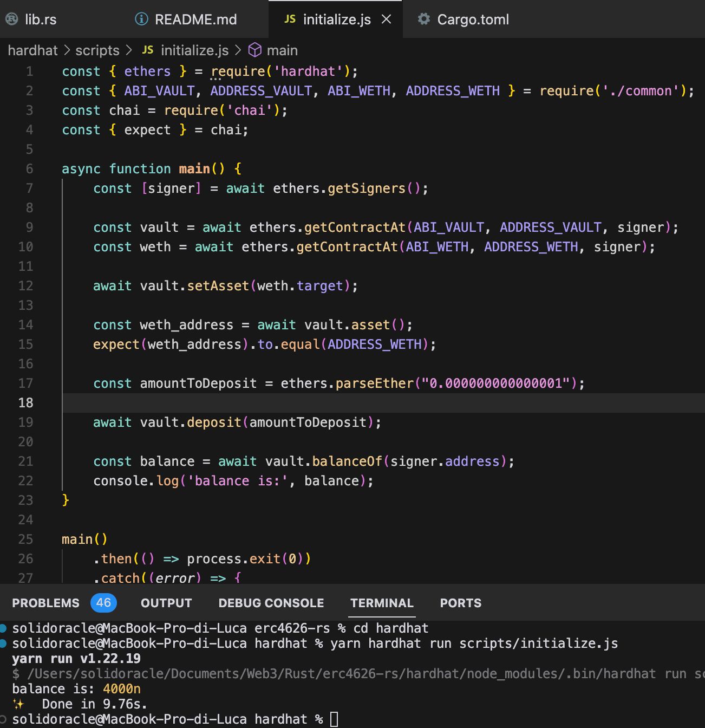705x728 pixels.
Task: Click line number 6 in the gutter
Action: pyautogui.click(x=30, y=169)
